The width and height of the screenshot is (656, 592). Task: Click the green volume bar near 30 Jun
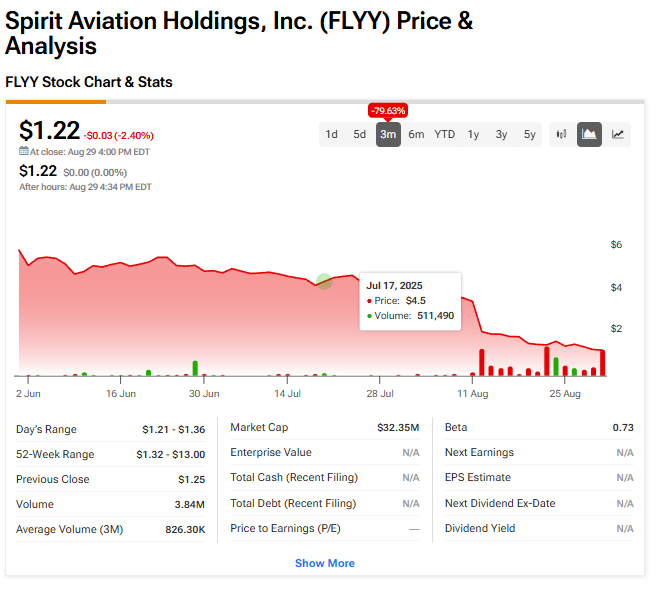[195, 368]
